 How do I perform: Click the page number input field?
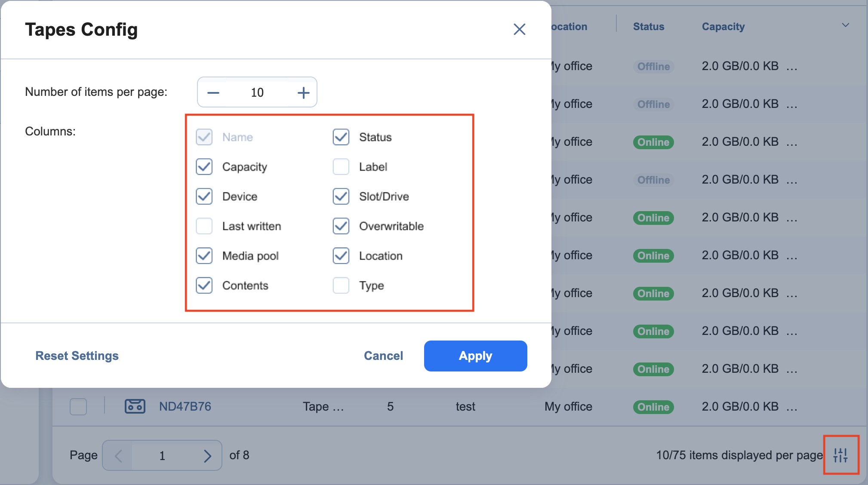click(x=163, y=455)
